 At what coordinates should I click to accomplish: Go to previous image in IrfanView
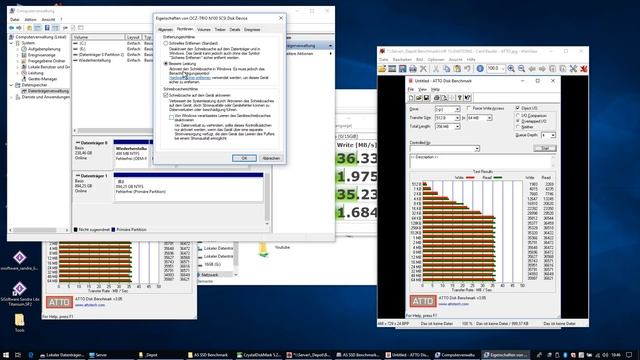(x=532, y=69)
